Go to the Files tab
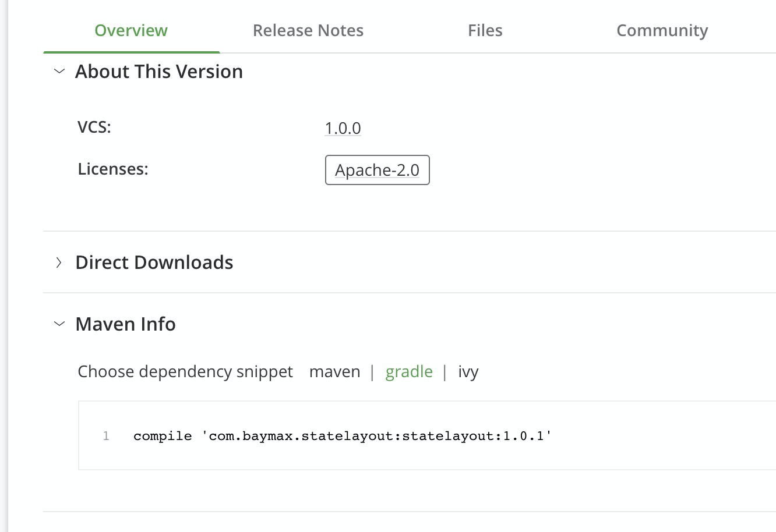This screenshot has width=776, height=532. [x=485, y=30]
